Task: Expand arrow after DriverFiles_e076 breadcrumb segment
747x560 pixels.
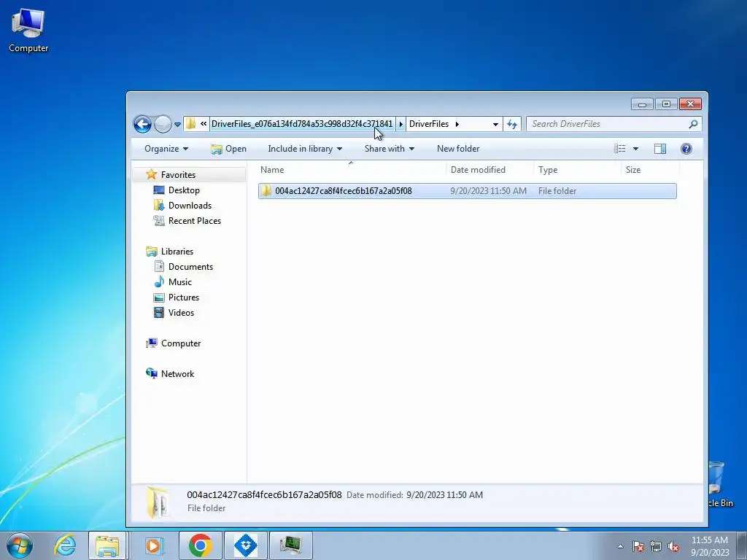Action: [x=400, y=124]
